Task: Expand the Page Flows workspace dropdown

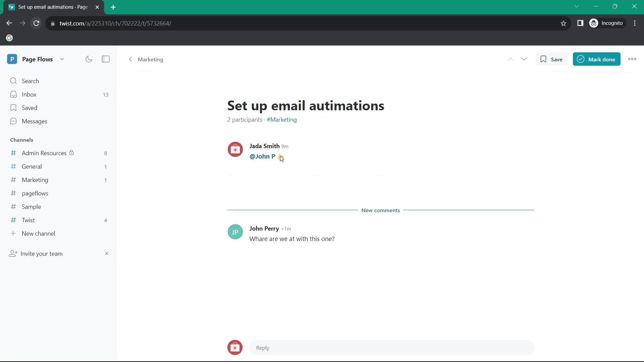Action: coord(62,59)
